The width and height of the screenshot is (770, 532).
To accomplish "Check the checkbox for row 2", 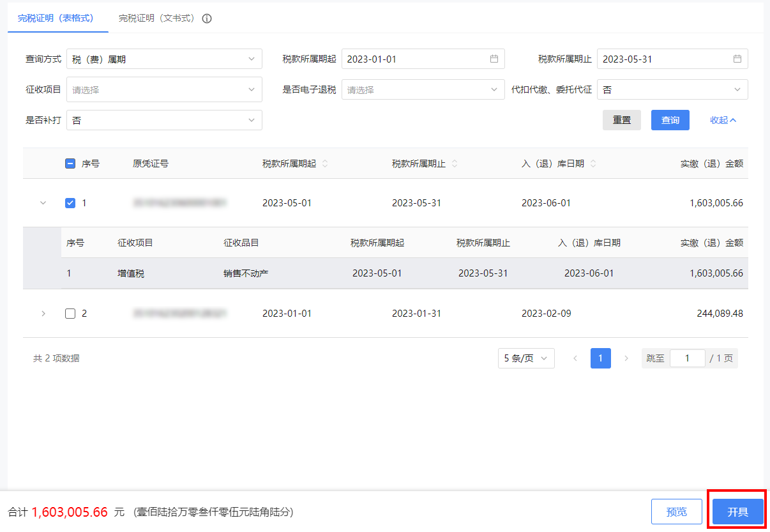I will [x=70, y=314].
